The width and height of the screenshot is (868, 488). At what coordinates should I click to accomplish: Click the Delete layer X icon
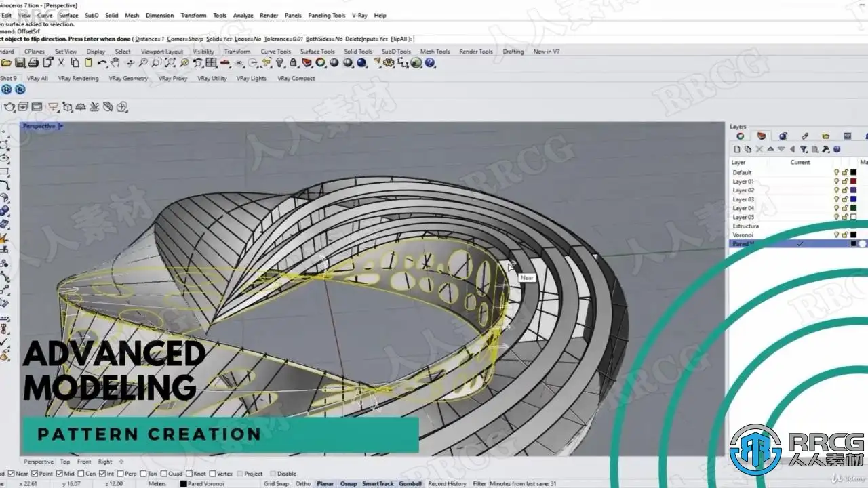click(759, 149)
